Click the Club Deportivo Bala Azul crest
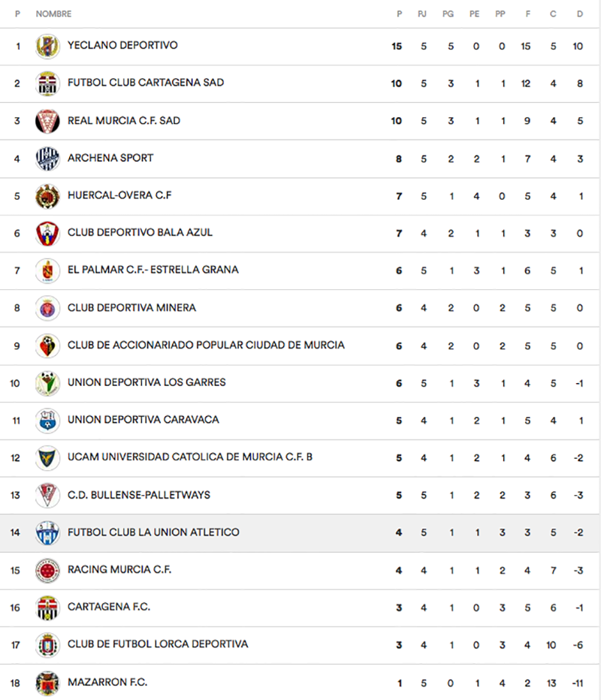 [x=47, y=234]
